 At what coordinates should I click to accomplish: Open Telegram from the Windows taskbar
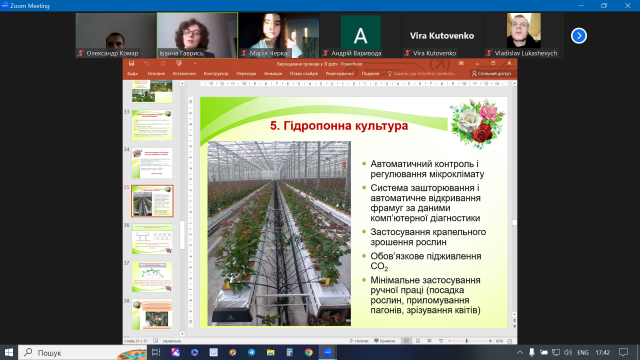251,352
